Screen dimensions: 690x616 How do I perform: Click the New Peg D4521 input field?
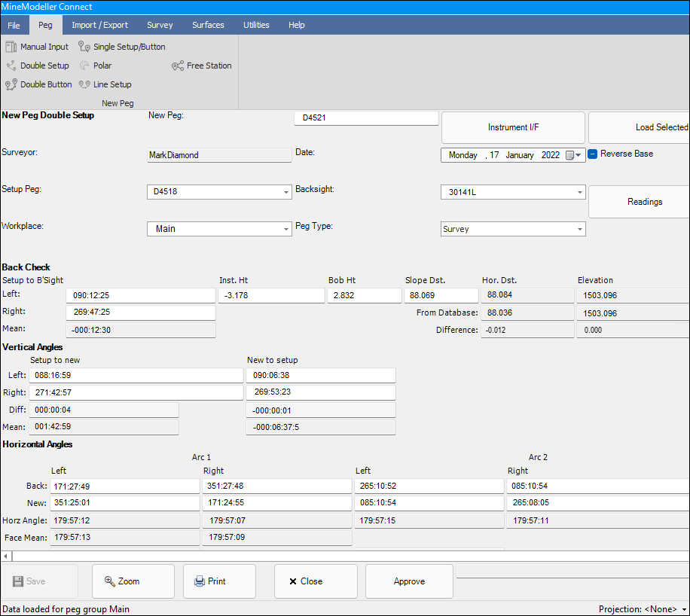(365, 118)
